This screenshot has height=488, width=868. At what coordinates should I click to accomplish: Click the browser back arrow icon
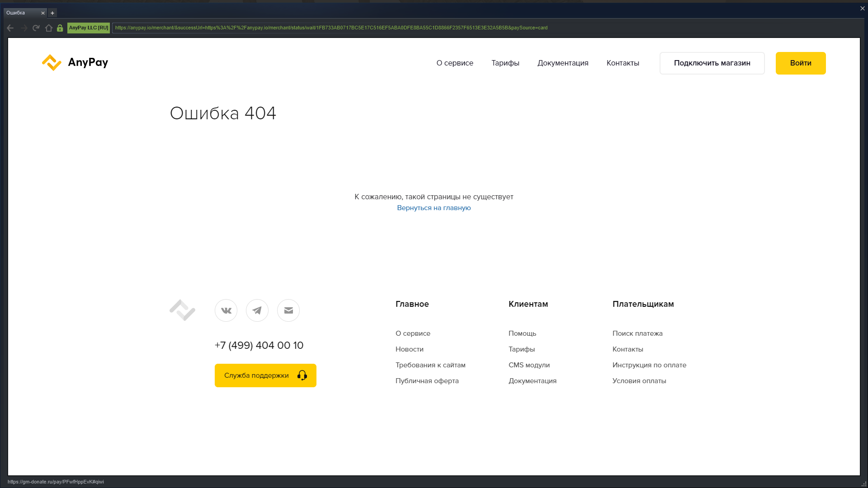click(10, 28)
